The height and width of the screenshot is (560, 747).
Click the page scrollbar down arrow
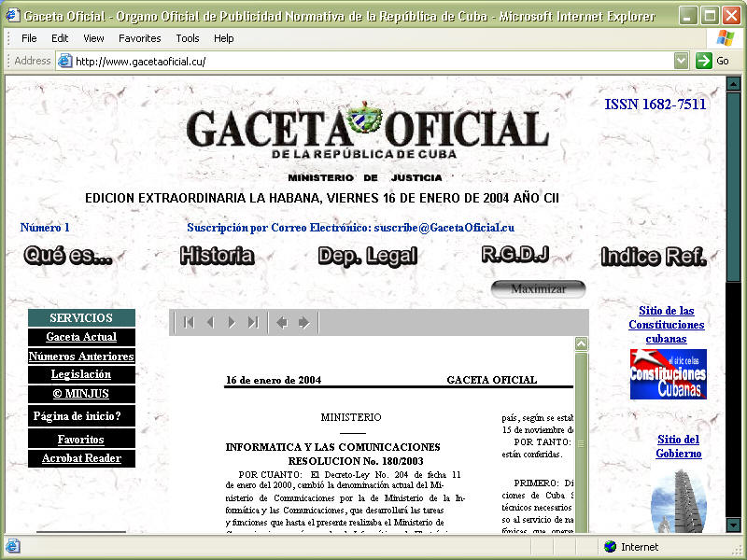click(733, 525)
